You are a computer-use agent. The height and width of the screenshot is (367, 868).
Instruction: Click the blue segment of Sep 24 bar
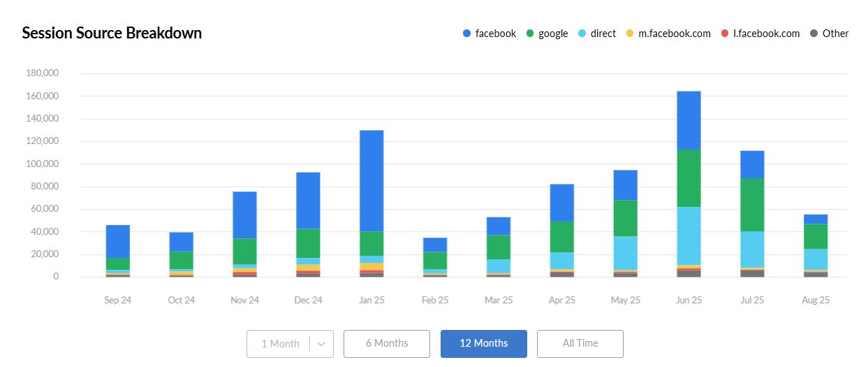pyautogui.click(x=117, y=241)
